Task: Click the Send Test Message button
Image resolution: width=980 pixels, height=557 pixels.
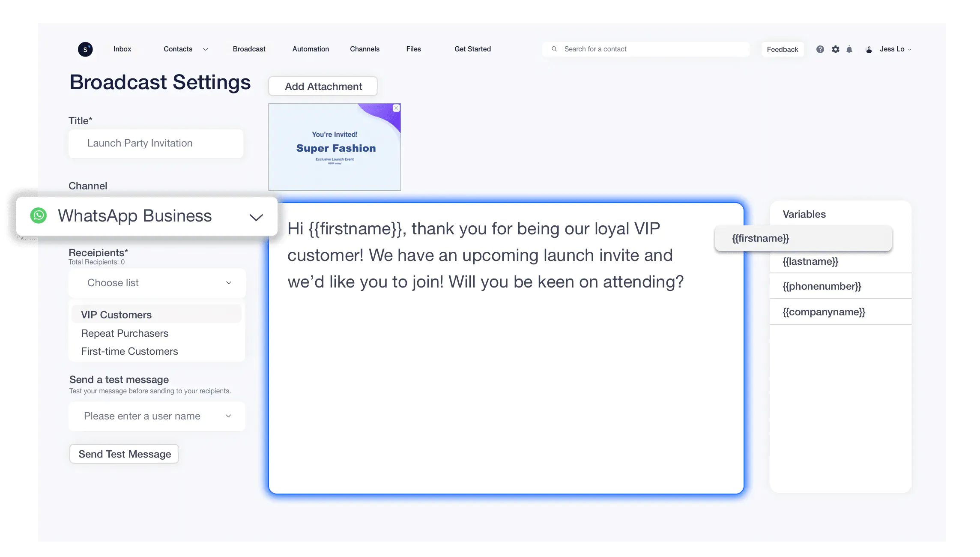Action: point(125,453)
